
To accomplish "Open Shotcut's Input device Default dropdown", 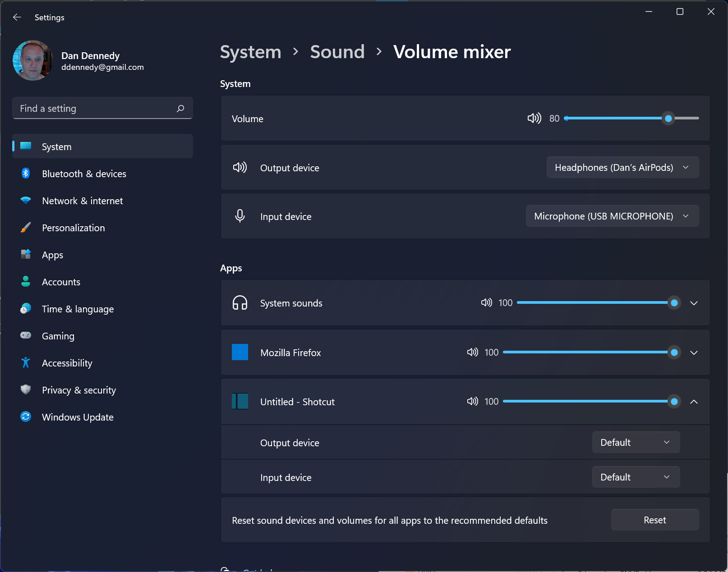I will click(636, 477).
